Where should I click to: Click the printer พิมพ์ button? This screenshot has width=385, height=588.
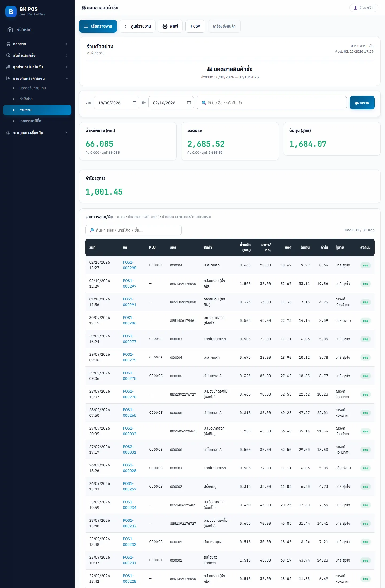coord(170,26)
